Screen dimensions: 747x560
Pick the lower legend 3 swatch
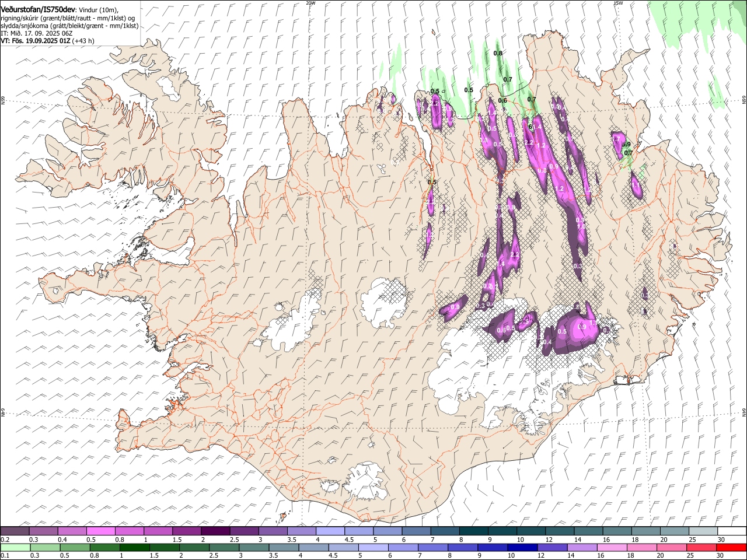click(x=254, y=547)
